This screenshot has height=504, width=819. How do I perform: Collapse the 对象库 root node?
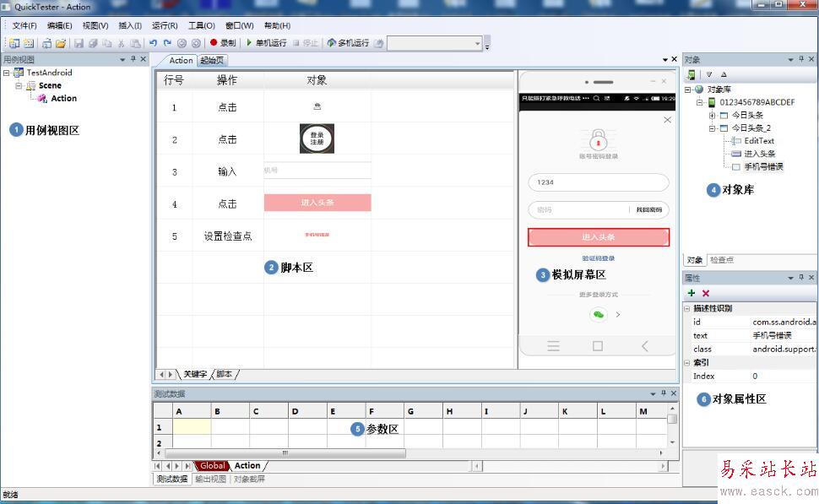coord(688,89)
